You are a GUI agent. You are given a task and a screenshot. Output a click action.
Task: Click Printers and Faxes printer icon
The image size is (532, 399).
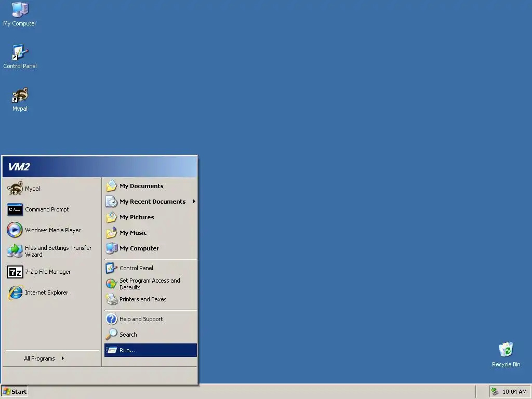point(111,299)
